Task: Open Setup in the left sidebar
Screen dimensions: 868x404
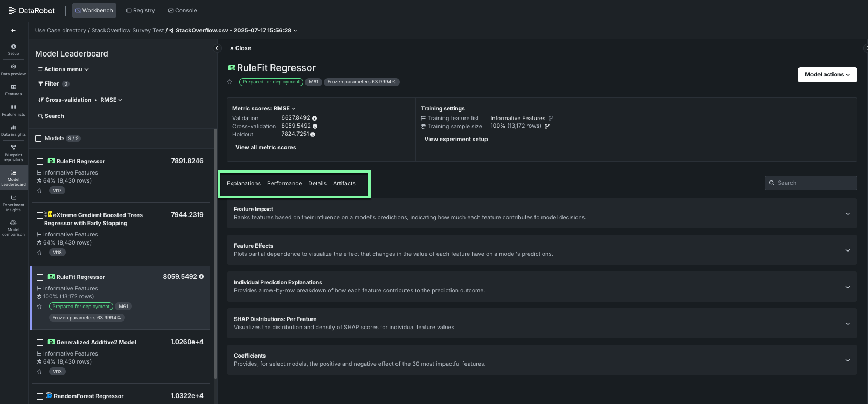Action: pos(13,50)
